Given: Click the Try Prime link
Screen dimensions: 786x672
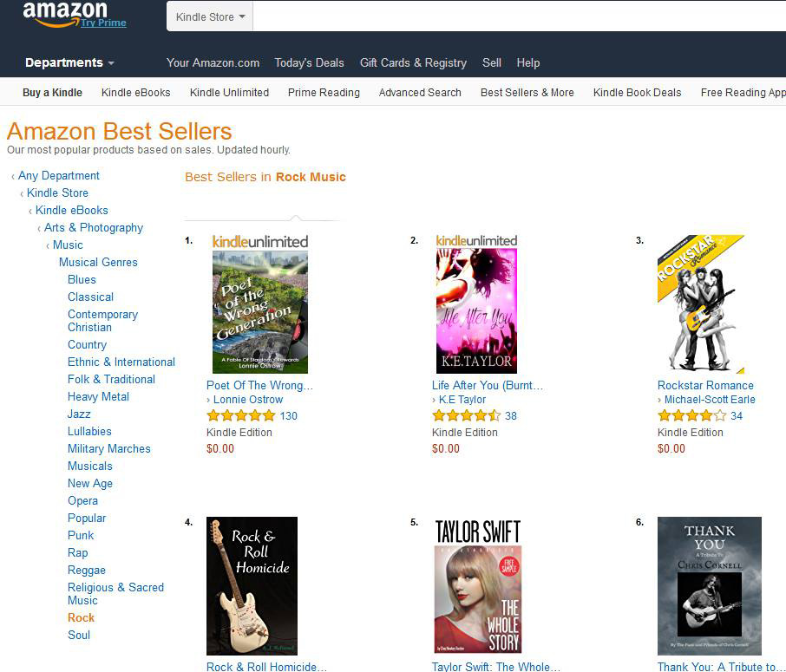Looking at the screenshot, I should click(103, 23).
